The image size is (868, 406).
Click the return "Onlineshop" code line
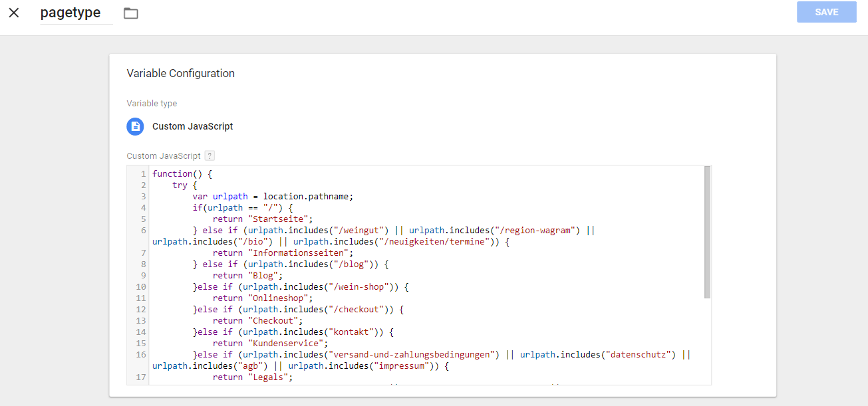(x=263, y=298)
